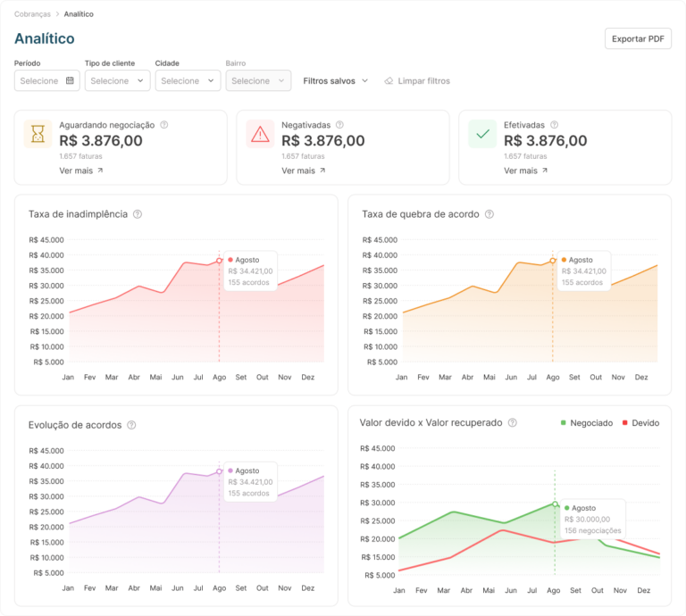Click the Exportar PDF button

click(638, 38)
